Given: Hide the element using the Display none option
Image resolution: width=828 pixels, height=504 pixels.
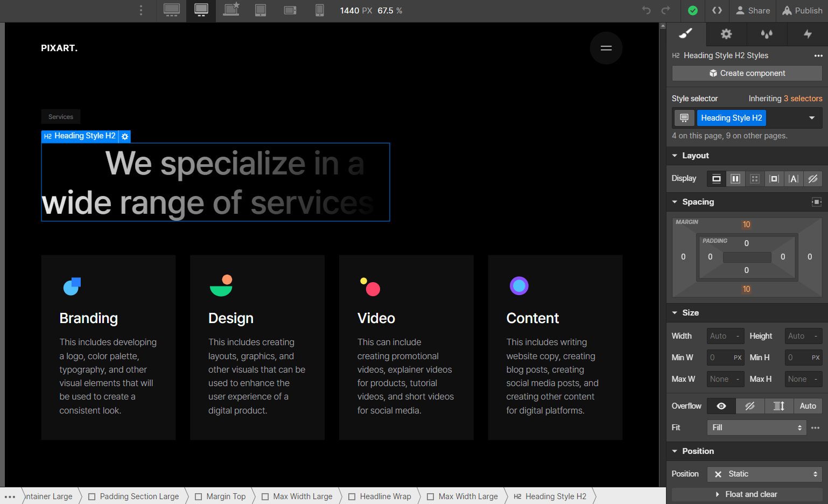Looking at the screenshot, I should tap(812, 178).
